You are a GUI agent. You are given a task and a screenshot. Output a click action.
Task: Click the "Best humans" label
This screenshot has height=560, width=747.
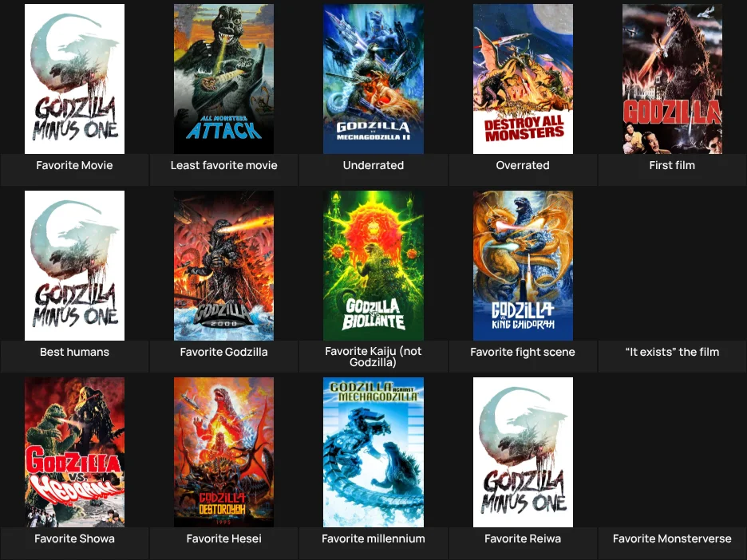pos(74,352)
